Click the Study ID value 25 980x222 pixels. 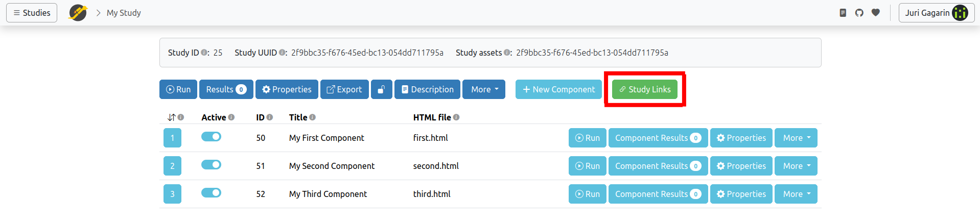tap(218, 53)
